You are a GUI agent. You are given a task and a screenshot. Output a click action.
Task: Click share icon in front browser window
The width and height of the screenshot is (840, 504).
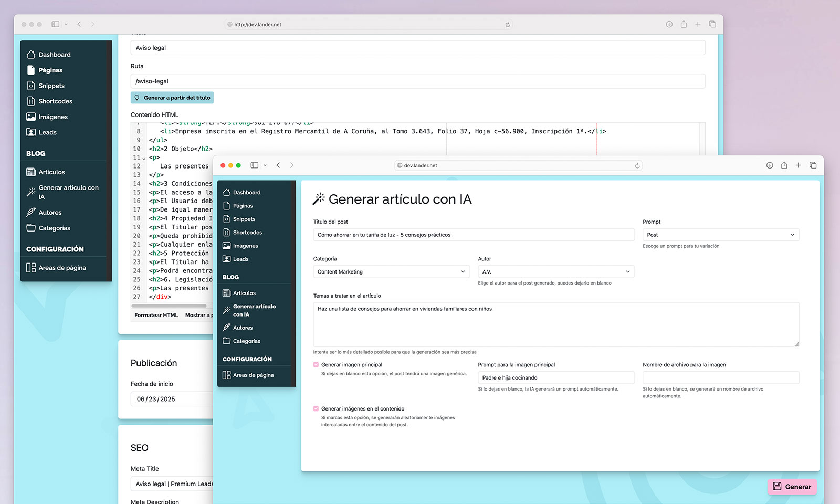[x=784, y=165]
